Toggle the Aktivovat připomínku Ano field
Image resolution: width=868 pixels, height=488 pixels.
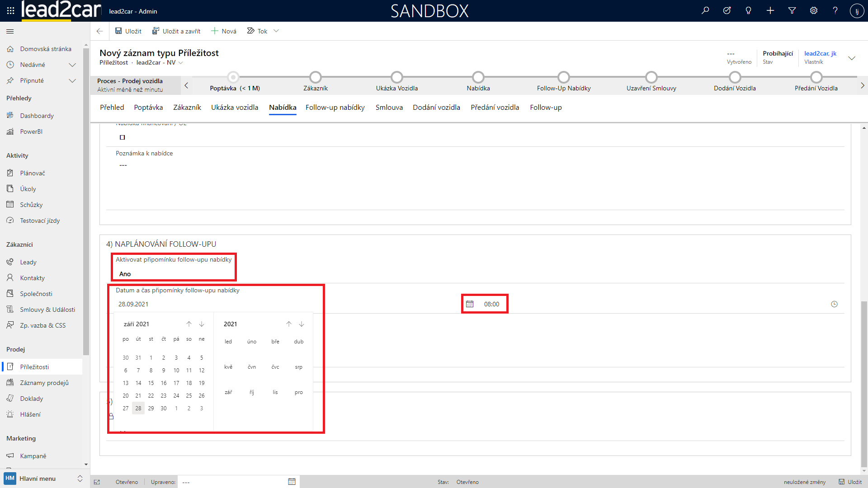pyautogui.click(x=125, y=274)
